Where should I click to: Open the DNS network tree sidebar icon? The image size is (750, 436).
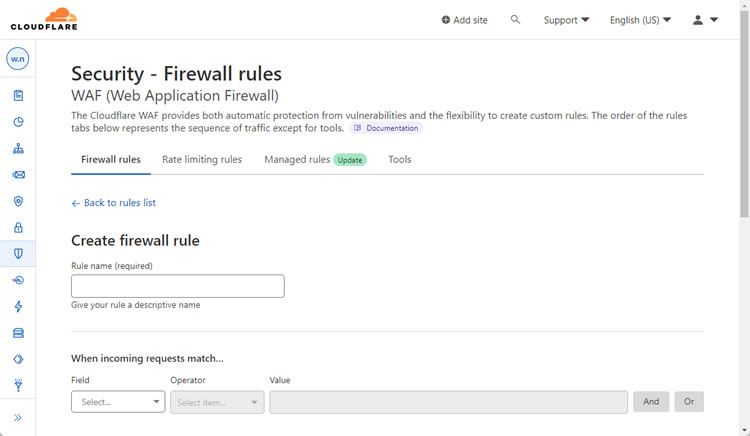(18, 148)
